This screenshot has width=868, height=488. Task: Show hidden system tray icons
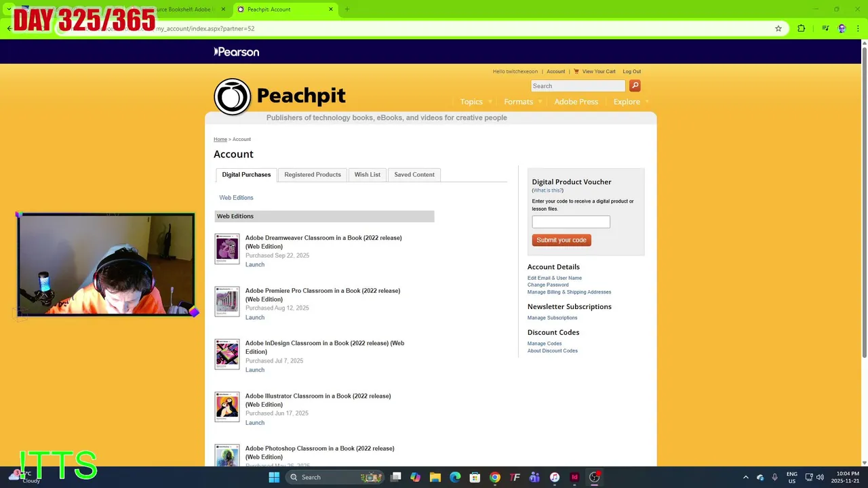coord(745,477)
